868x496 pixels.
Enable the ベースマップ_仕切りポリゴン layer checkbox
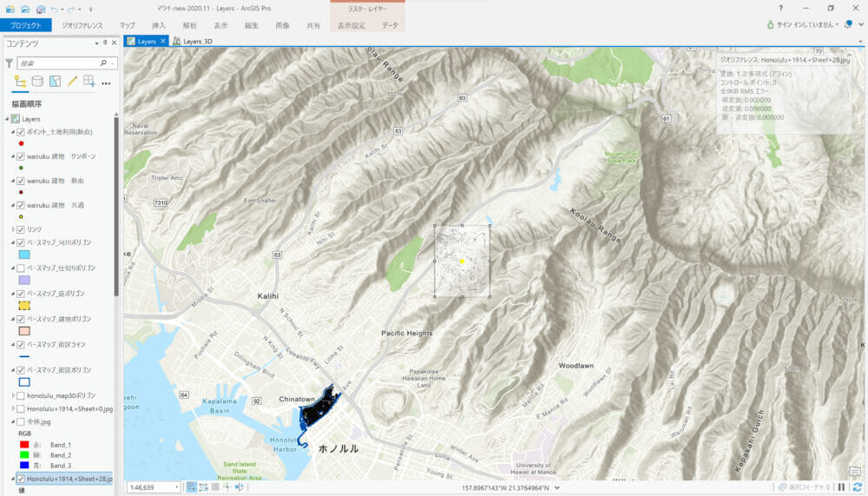[21, 268]
